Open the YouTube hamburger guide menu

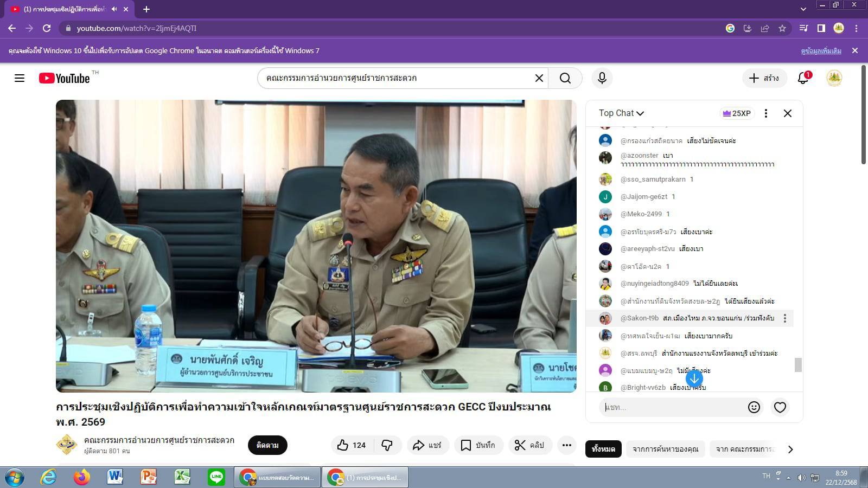click(20, 78)
